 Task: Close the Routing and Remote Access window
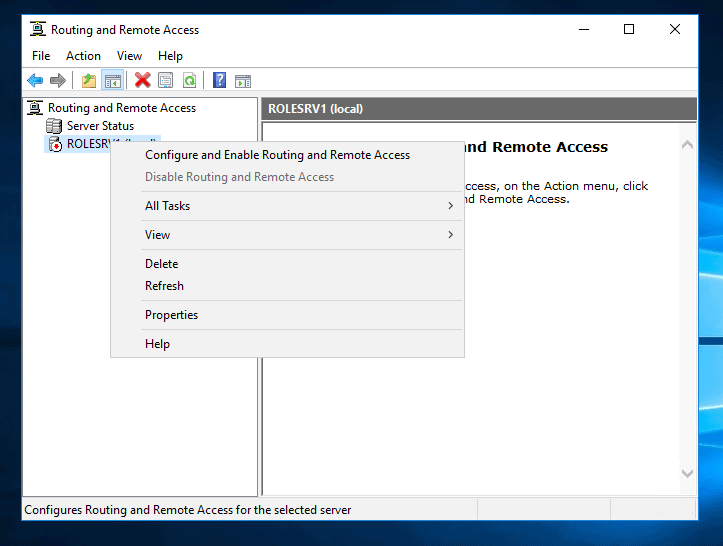click(x=675, y=30)
